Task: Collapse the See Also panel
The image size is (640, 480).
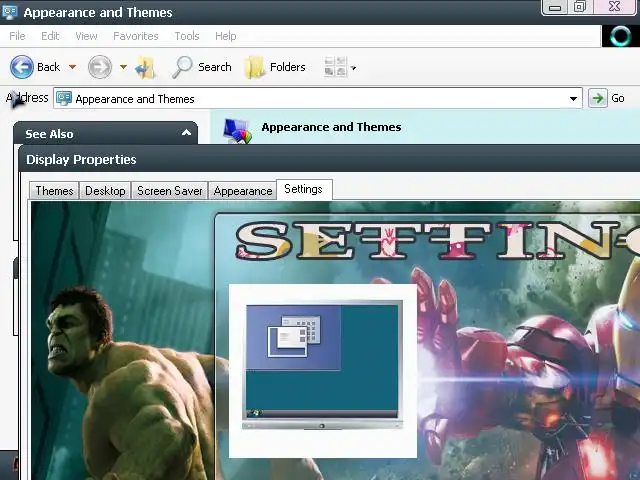Action: pyautogui.click(x=186, y=133)
